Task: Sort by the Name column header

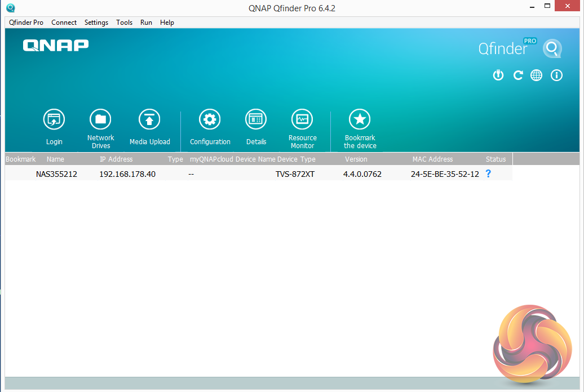Action: click(55, 159)
